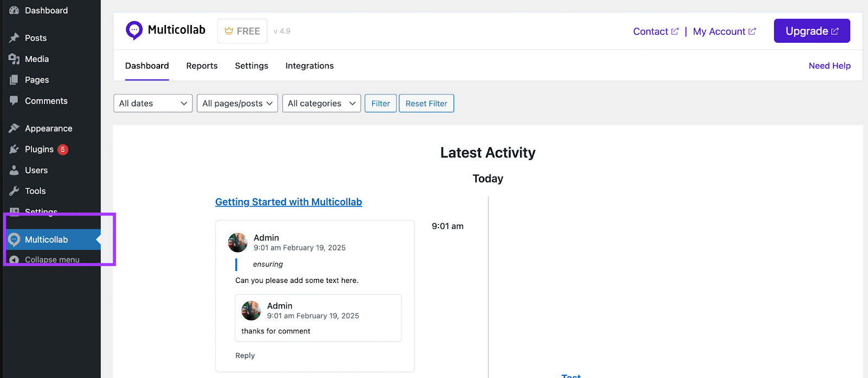Click the highlighted text 'ensuring'
The height and width of the screenshot is (378, 868).
(x=268, y=264)
